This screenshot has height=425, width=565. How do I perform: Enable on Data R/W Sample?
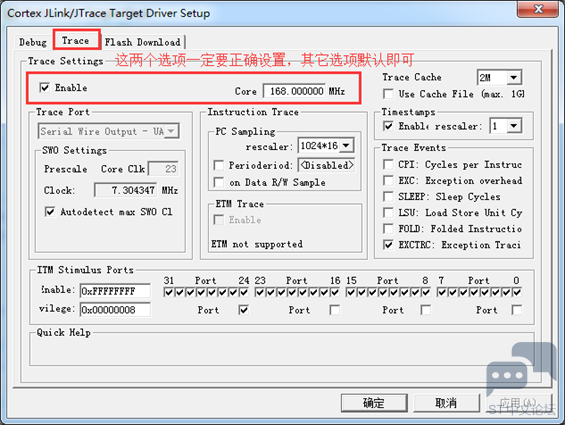(219, 182)
